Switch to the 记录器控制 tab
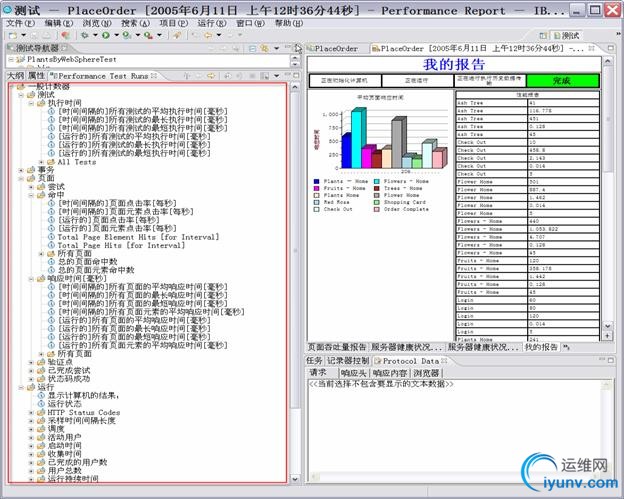Viewport: 624px width, 499px height. (x=348, y=361)
